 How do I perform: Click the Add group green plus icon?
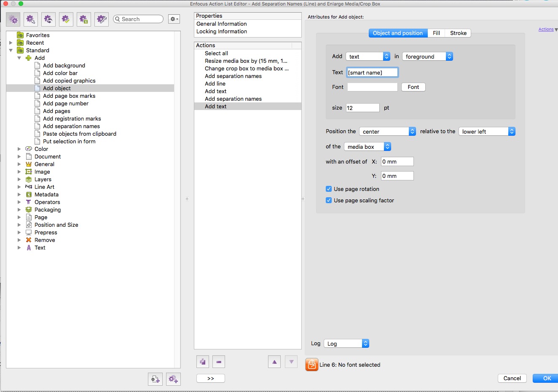(x=29, y=58)
